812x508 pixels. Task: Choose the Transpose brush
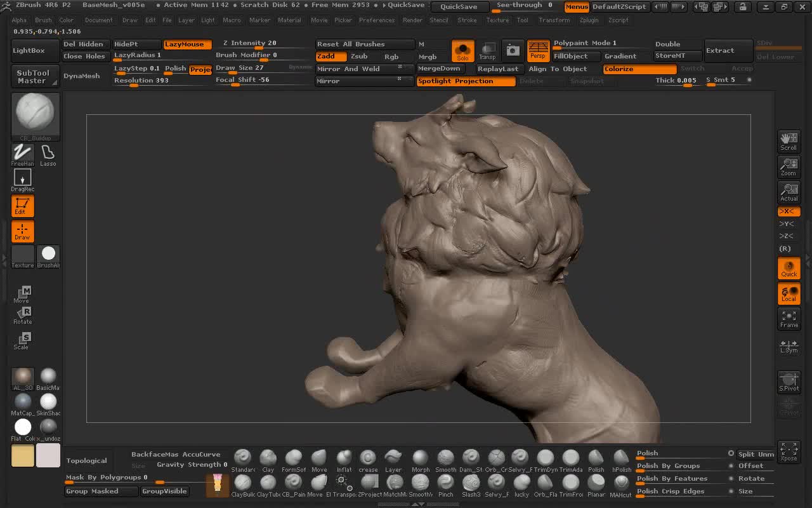(344, 486)
